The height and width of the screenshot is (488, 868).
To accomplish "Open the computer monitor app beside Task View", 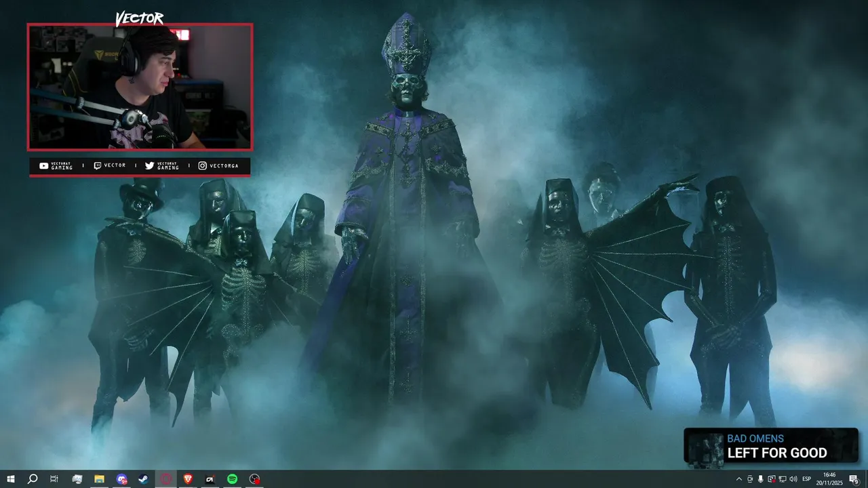I will tap(77, 479).
